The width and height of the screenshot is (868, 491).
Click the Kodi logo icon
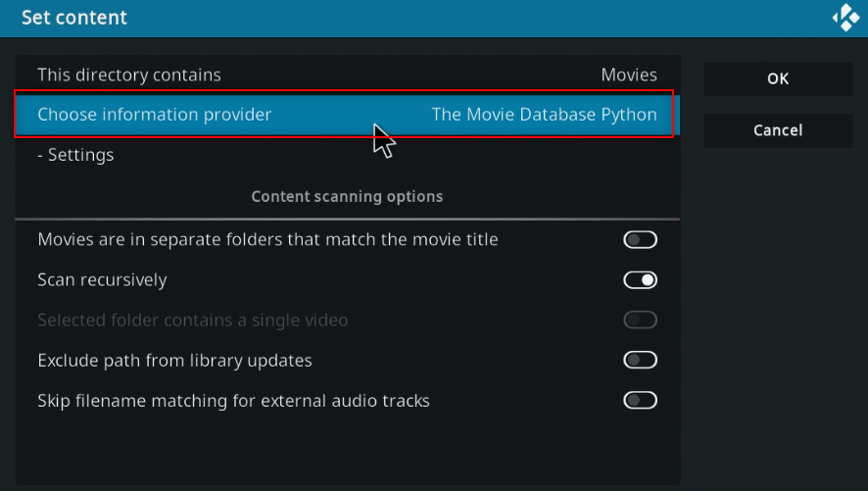pos(845,18)
